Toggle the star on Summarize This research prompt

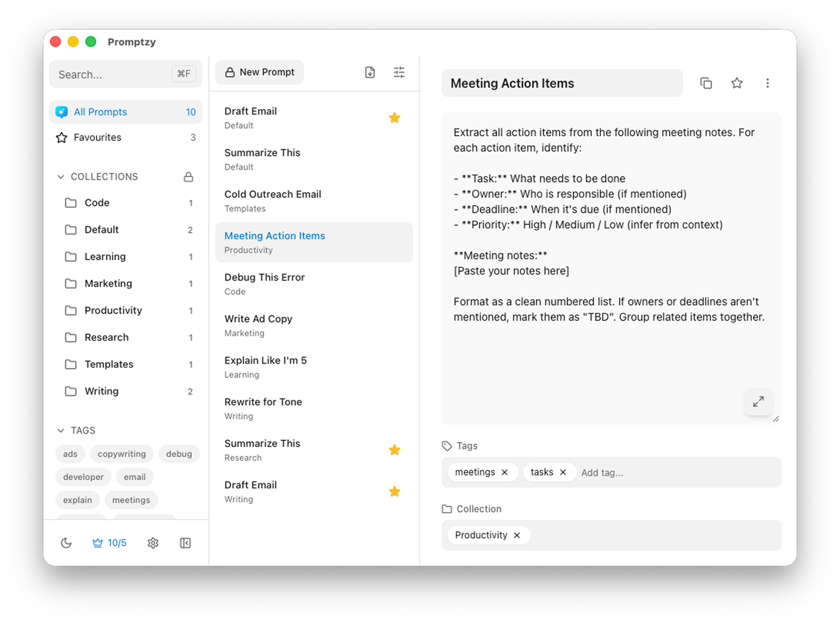394,450
